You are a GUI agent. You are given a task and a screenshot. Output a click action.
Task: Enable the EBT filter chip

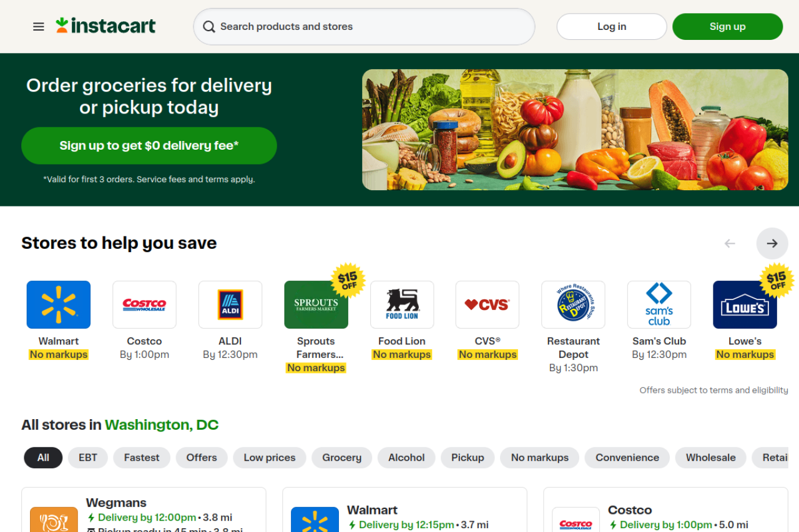tap(88, 457)
